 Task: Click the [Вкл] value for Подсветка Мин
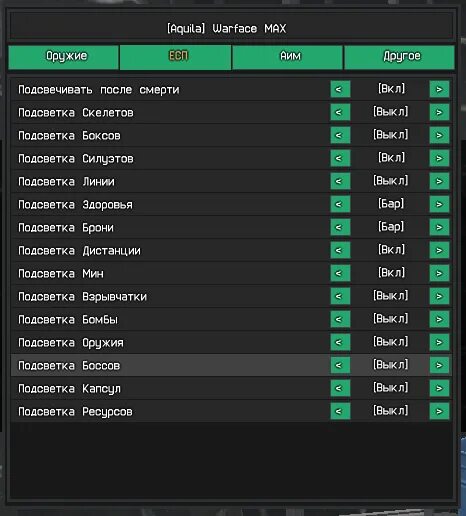(x=391, y=273)
